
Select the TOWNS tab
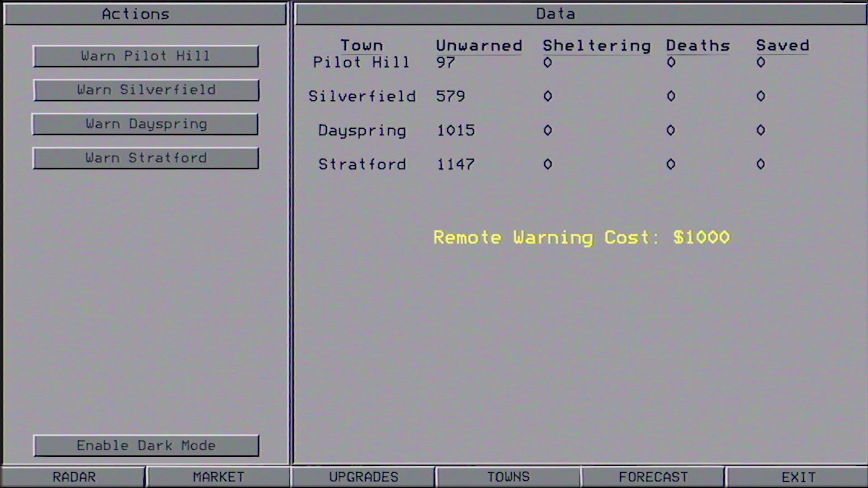[508, 477]
